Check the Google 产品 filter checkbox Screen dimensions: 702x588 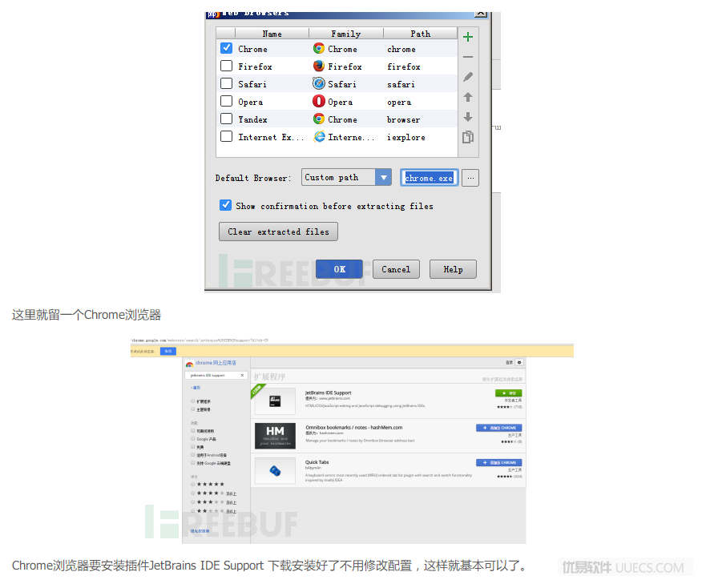click(x=193, y=438)
